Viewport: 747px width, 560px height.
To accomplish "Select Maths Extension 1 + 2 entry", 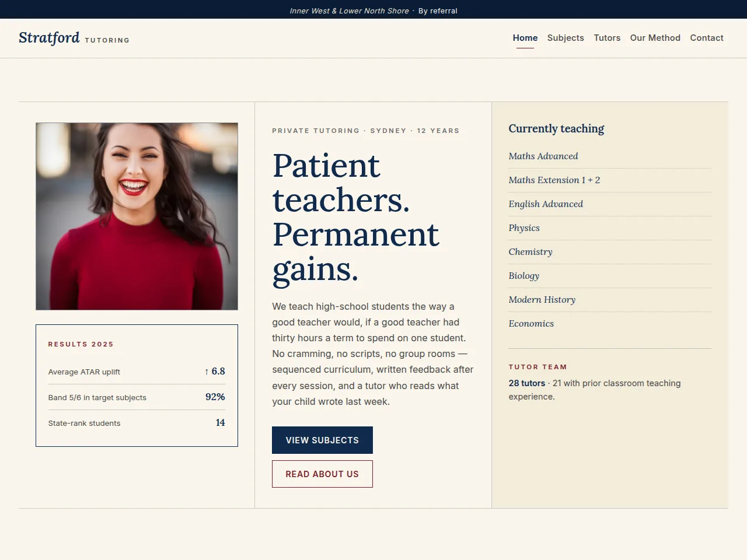I will click(x=610, y=180).
